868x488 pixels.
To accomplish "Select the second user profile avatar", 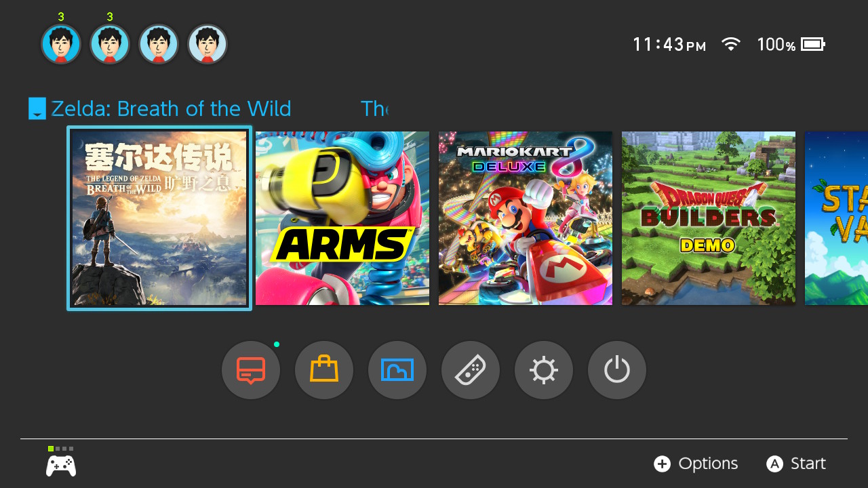I will pyautogui.click(x=110, y=45).
